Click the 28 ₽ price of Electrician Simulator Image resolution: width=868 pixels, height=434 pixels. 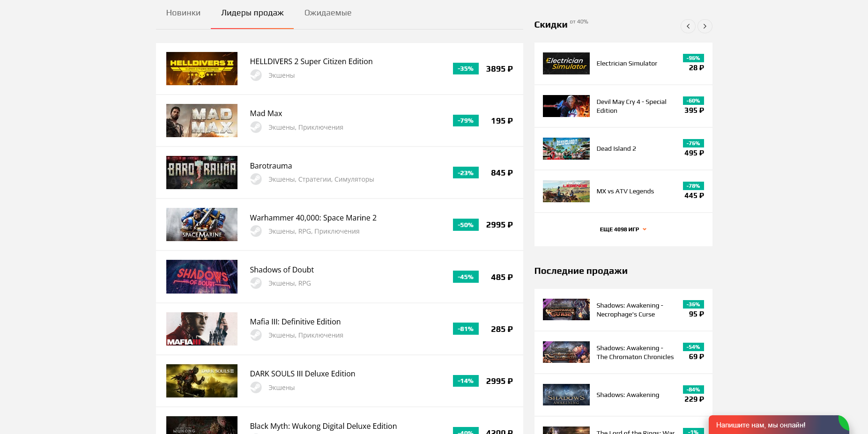pyautogui.click(x=696, y=68)
